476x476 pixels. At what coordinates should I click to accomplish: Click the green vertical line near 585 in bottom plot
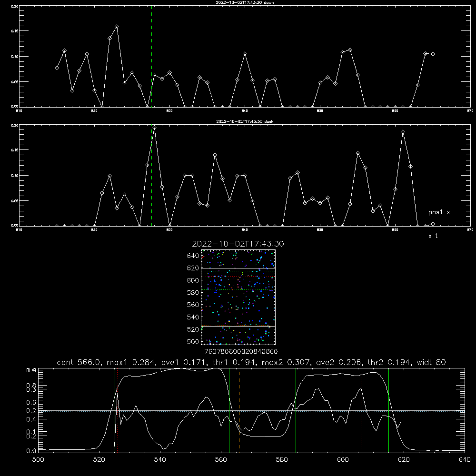296,410
